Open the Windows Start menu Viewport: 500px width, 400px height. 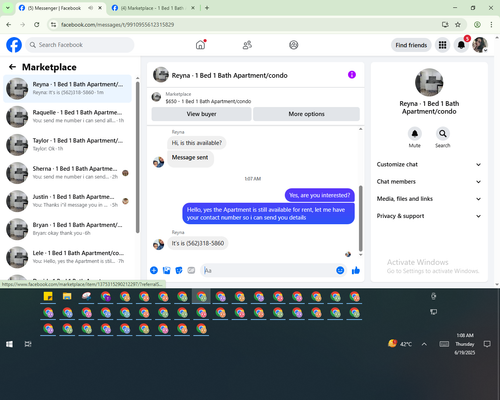pos(9,344)
